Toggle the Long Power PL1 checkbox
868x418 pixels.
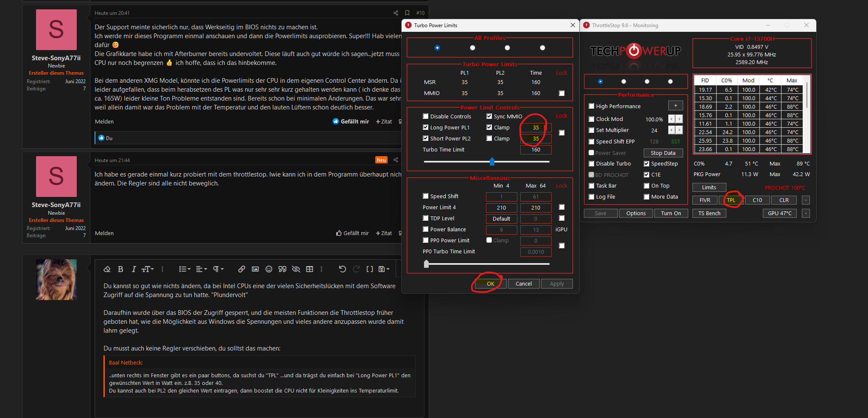pos(426,127)
